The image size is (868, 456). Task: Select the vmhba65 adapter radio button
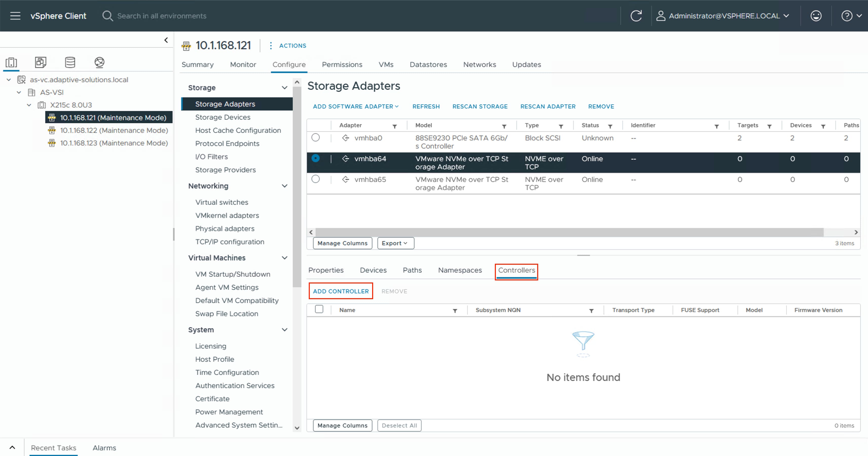316,179
